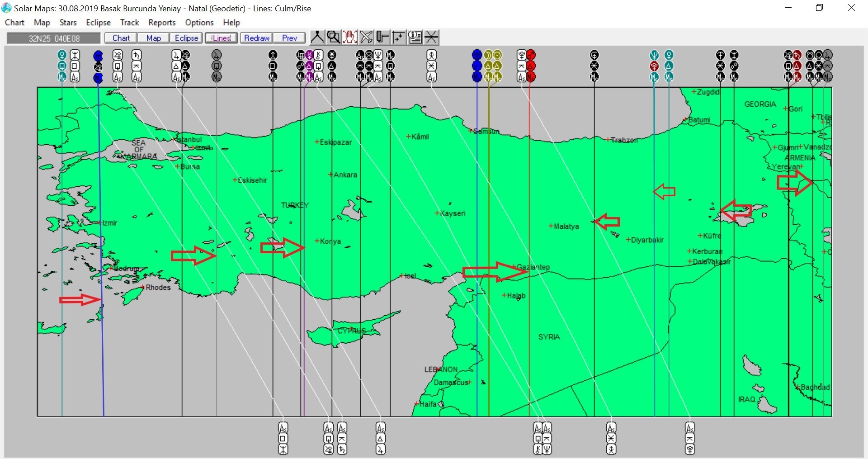The height and width of the screenshot is (459, 868).
Task: Click the magnifier zoom tool icon
Action: point(333,37)
